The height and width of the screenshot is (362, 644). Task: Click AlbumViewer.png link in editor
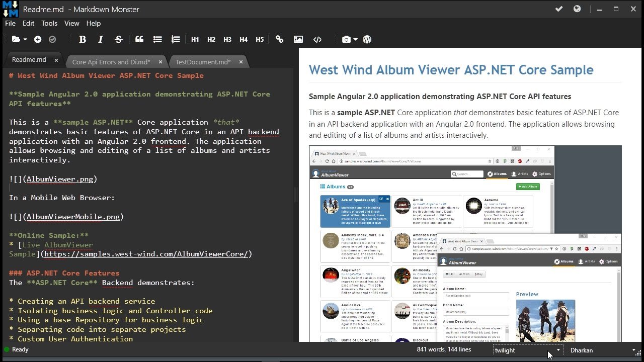click(59, 178)
